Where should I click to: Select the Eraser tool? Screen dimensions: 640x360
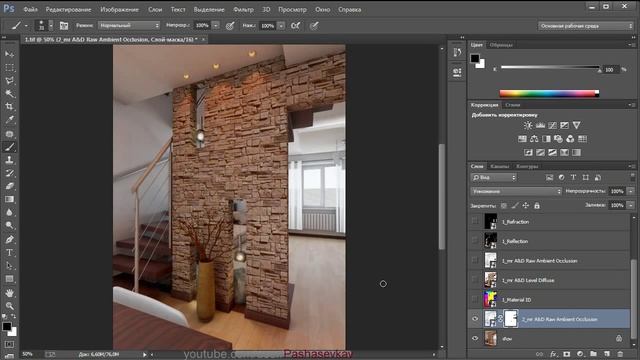9,186
